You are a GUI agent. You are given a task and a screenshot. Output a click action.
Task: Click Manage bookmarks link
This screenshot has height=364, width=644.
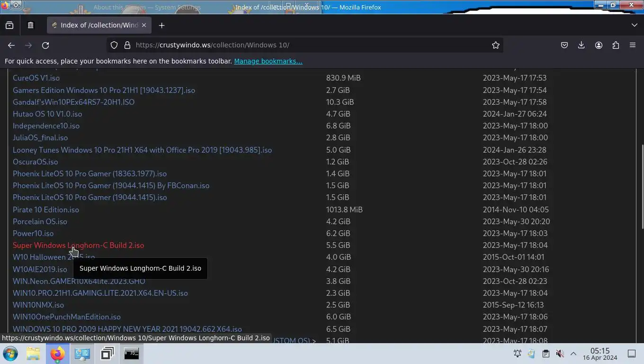point(268,61)
